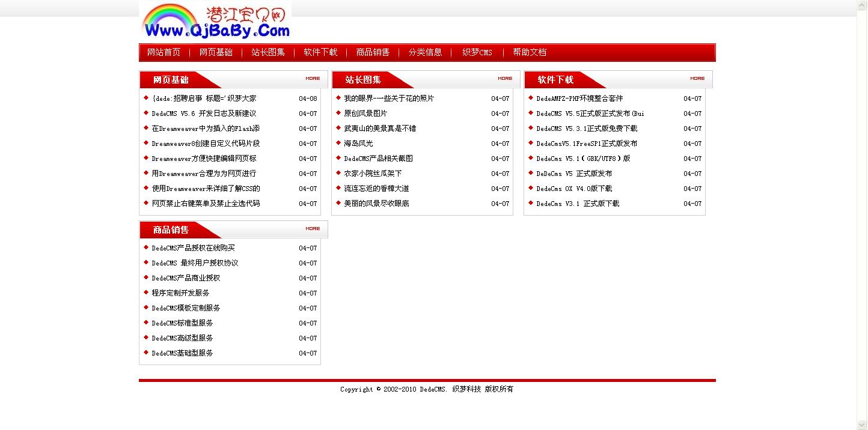868x430 pixels.
Task: Open 美丽的风景尽收眼底 link
Action: click(376, 204)
